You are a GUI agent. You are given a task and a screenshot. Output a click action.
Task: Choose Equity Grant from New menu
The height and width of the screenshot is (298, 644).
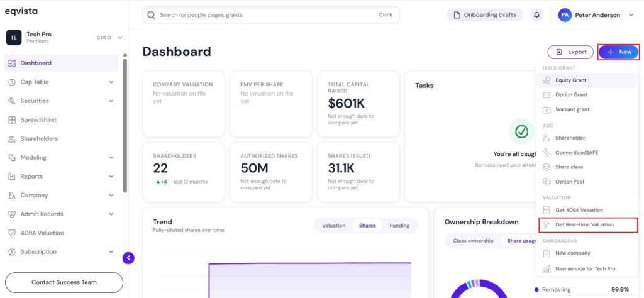[587, 80]
